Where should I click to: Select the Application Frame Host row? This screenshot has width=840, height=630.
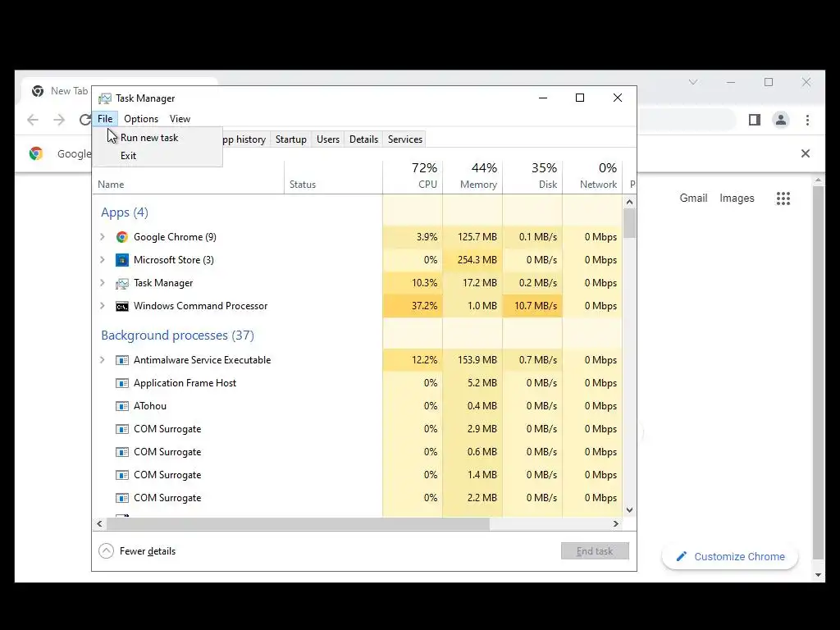[358, 383]
